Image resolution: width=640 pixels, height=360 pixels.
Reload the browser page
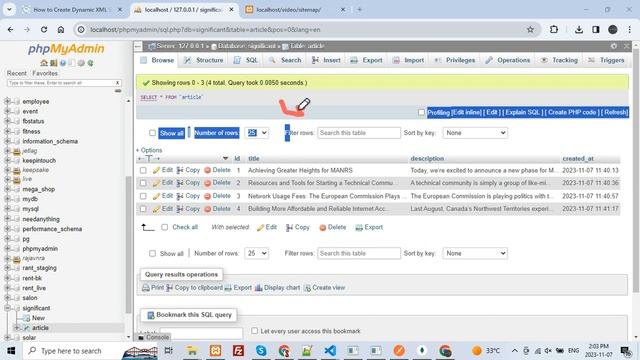[x=44, y=29]
